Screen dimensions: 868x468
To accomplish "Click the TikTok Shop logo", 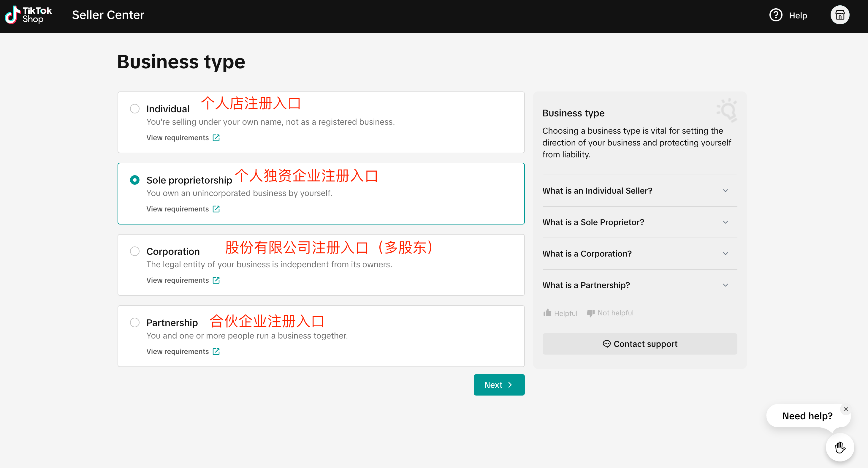I will (x=28, y=15).
